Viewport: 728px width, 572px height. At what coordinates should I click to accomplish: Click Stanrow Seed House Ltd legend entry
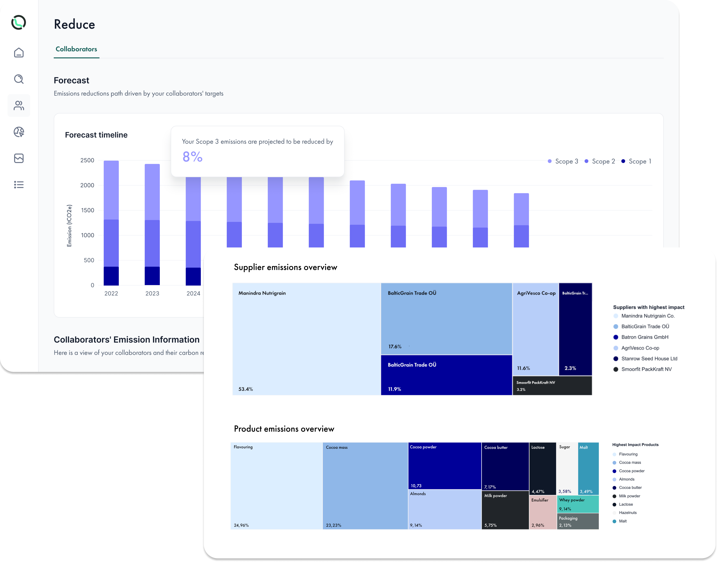pos(649,359)
